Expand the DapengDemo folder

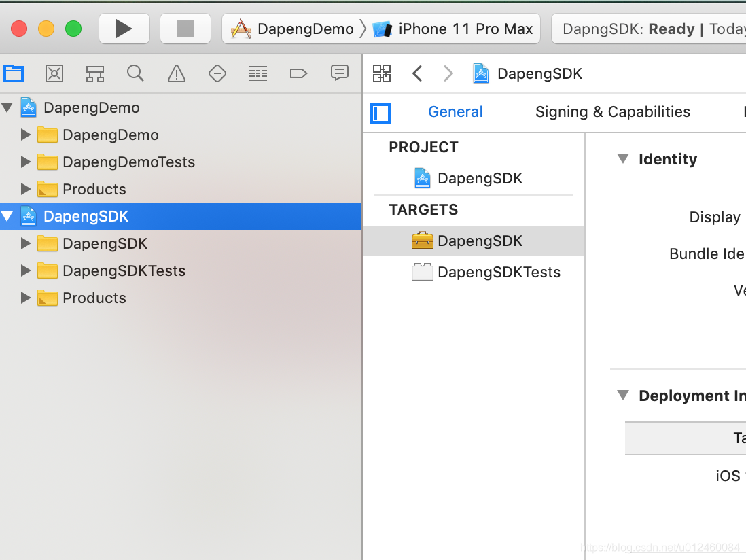click(x=26, y=135)
